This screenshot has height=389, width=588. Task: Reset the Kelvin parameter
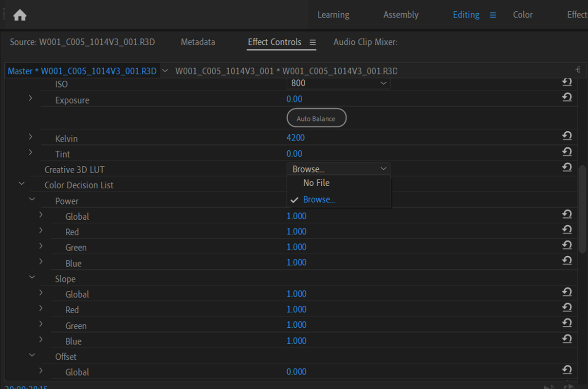pos(567,137)
